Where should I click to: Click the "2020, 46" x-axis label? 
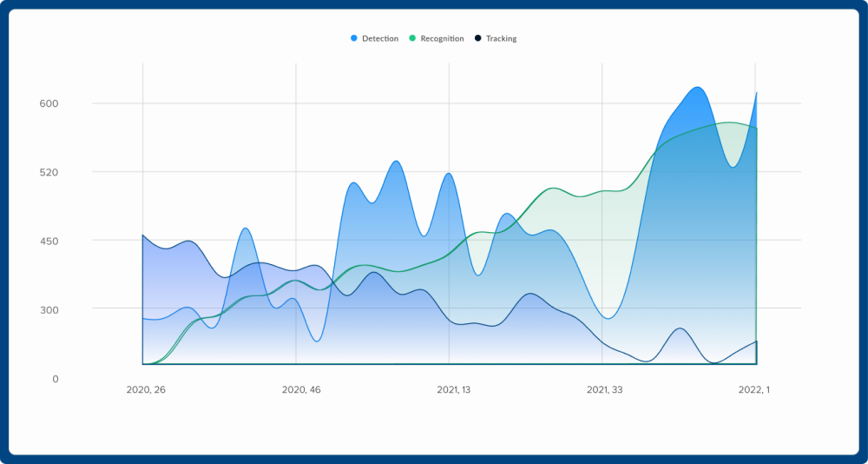point(301,390)
